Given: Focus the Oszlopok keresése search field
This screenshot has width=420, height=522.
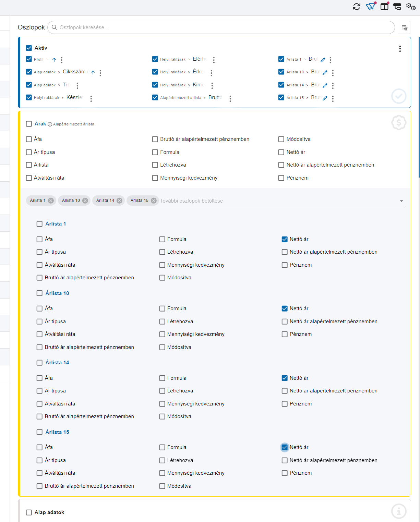Looking at the screenshot, I should click(221, 27).
